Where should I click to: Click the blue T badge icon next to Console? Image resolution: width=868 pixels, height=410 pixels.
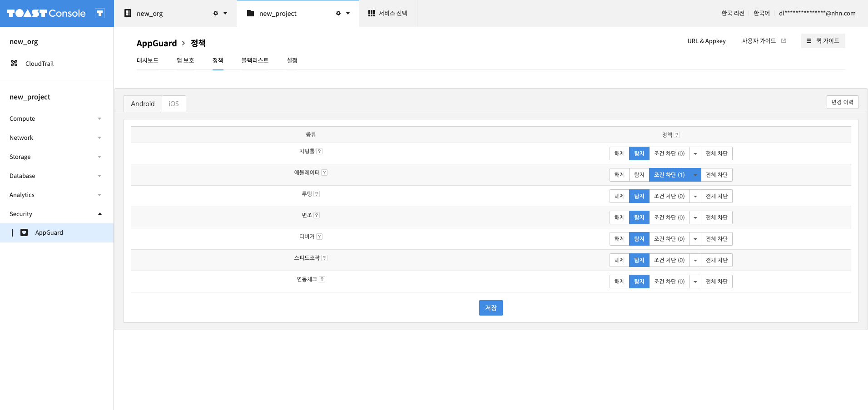[x=100, y=13]
